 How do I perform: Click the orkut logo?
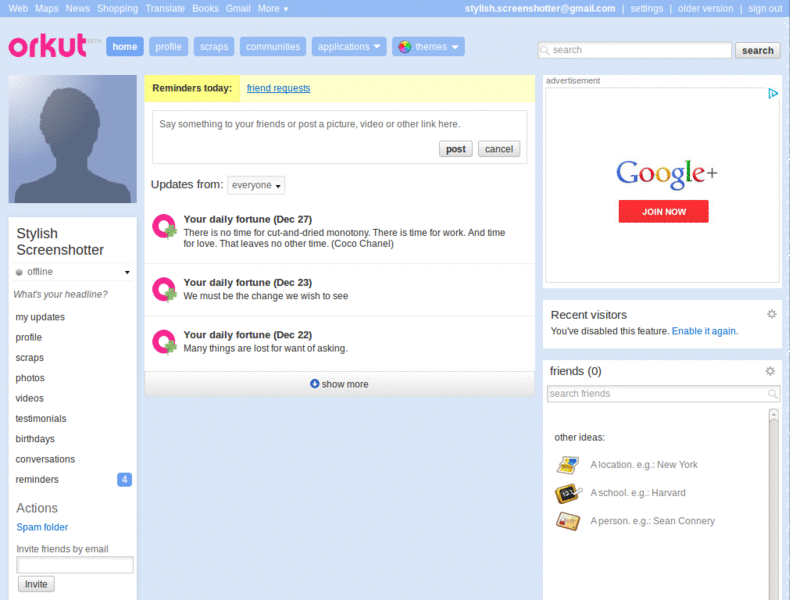pyautogui.click(x=47, y=45)
